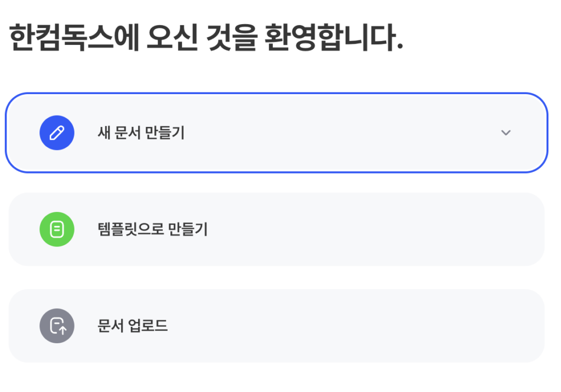Viewport: 561px width, 392px height.
Task: Click the blue pencil icon
Action: tap(57, 133)
